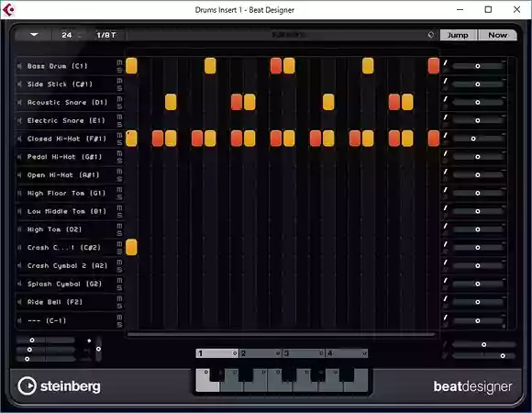Preview the Acoustic Snare (D1) speaker icon
The height and width of the screenshot is (413, 532).
pos(19,103)
